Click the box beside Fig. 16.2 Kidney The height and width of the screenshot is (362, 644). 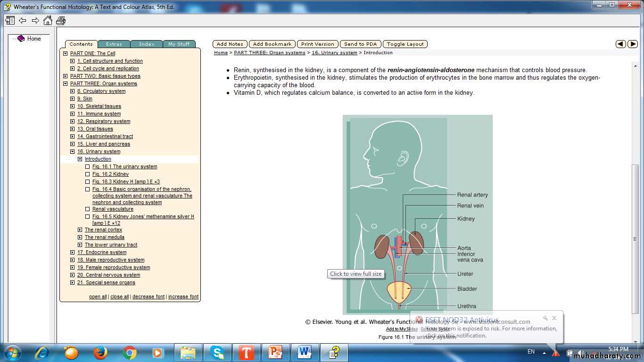click(x=88, y=174)
